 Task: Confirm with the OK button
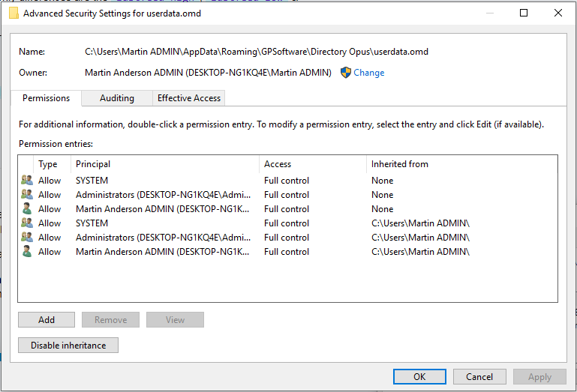click(419, 376)
